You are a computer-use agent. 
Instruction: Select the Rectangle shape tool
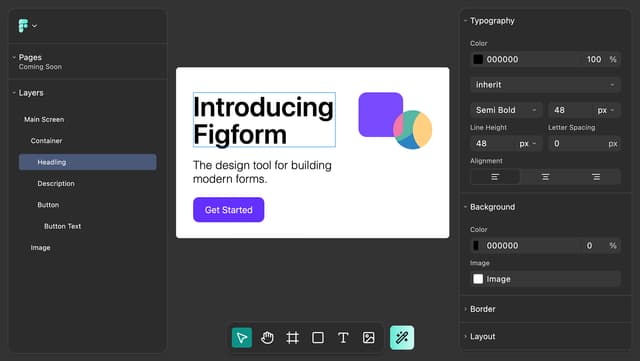318,338
